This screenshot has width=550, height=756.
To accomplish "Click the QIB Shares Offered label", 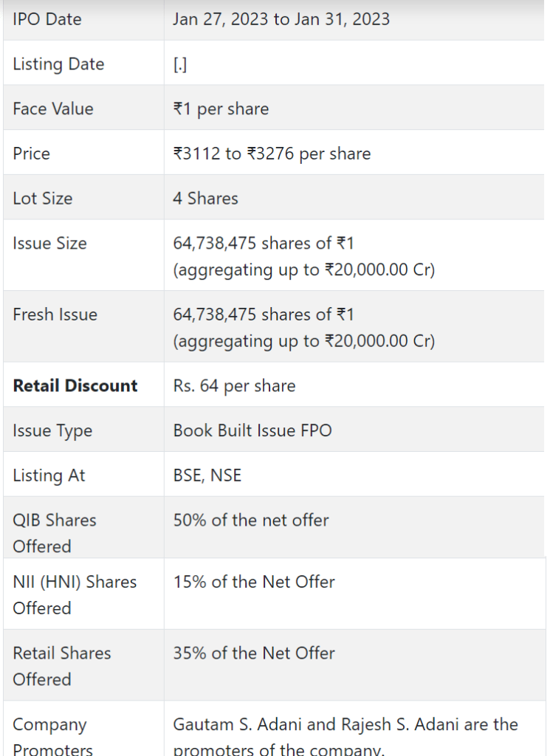I will (x=55, y=533).
